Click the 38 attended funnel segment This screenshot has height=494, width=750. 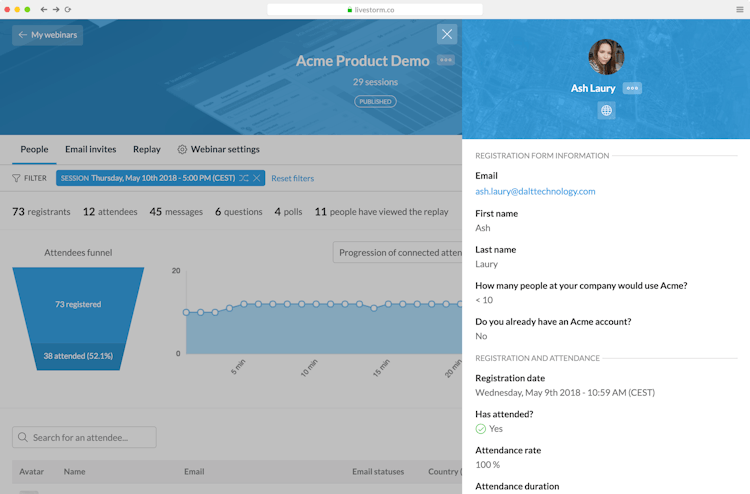click(77, 355)
